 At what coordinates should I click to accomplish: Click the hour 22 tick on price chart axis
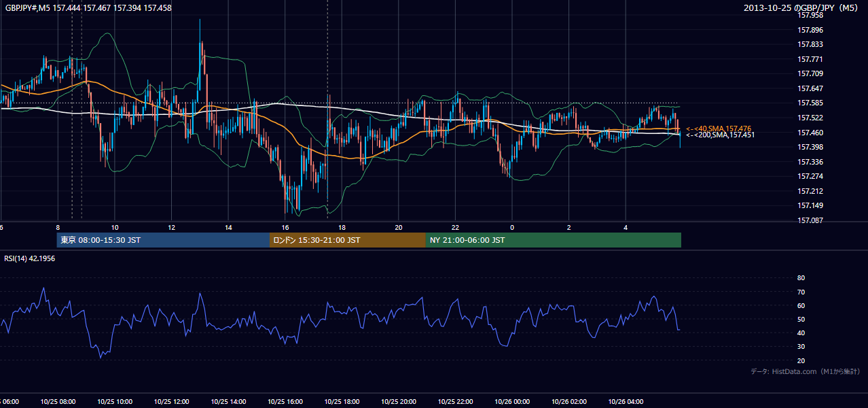(x=455, y=227)
